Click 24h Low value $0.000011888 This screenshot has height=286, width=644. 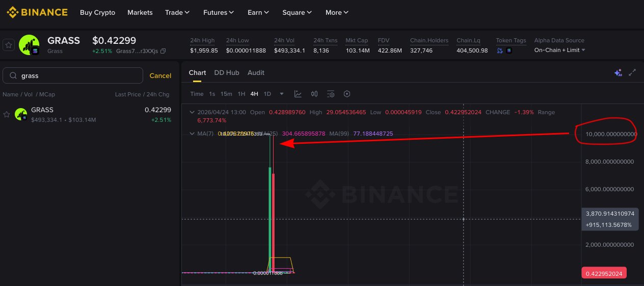246,50
